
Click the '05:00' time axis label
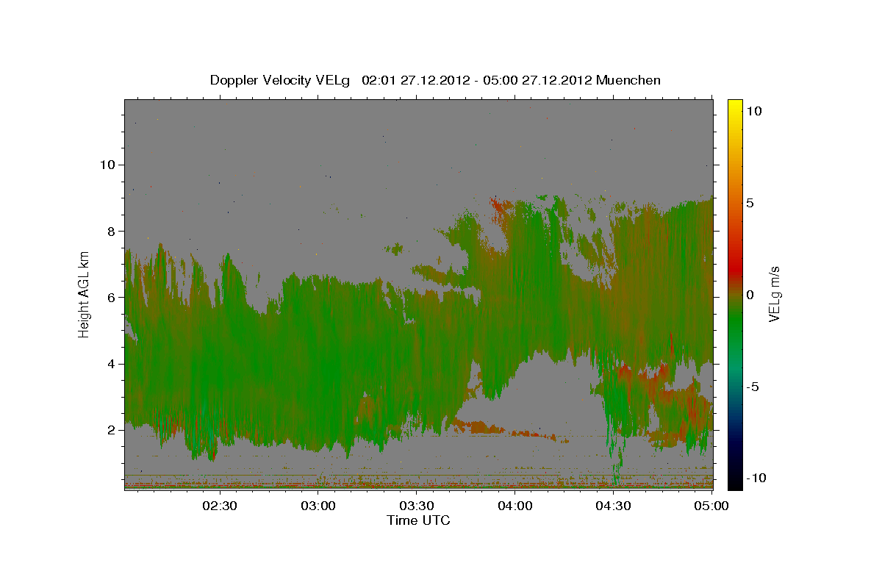click(x=711, y=506)
